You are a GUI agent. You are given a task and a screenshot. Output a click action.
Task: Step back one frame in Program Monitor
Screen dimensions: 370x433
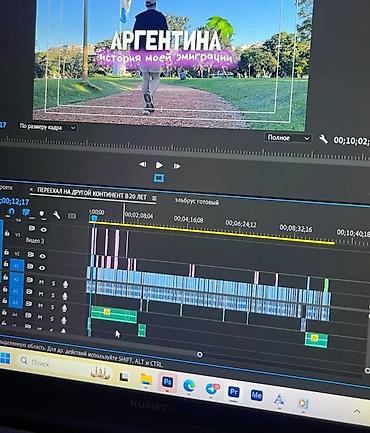[143, 164]
